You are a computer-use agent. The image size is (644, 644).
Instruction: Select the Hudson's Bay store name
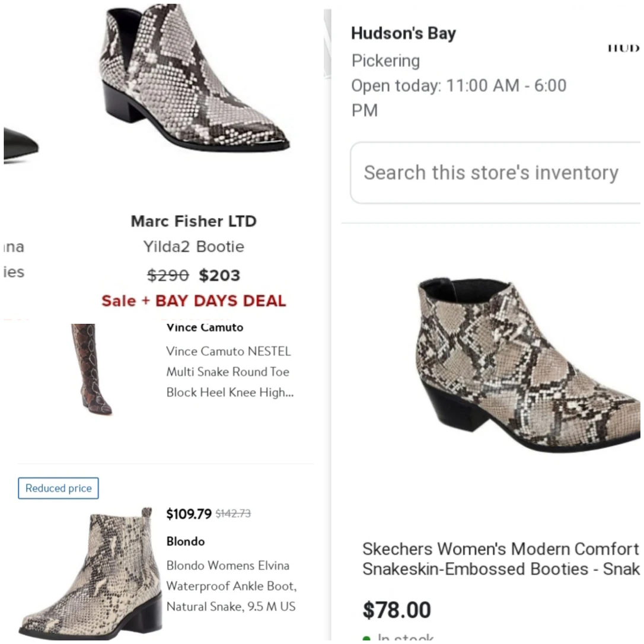(x=403, y=33)
